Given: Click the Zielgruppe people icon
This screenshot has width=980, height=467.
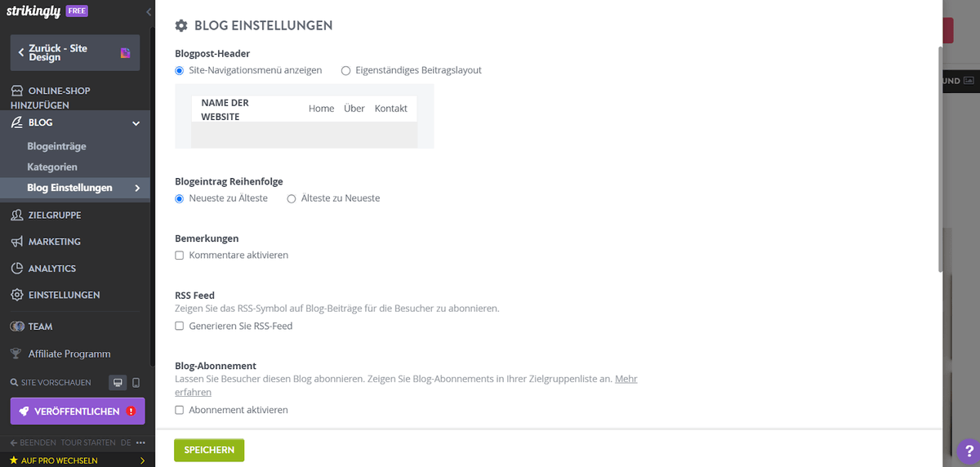Looking at the screenshot, I should click(16, 216).
